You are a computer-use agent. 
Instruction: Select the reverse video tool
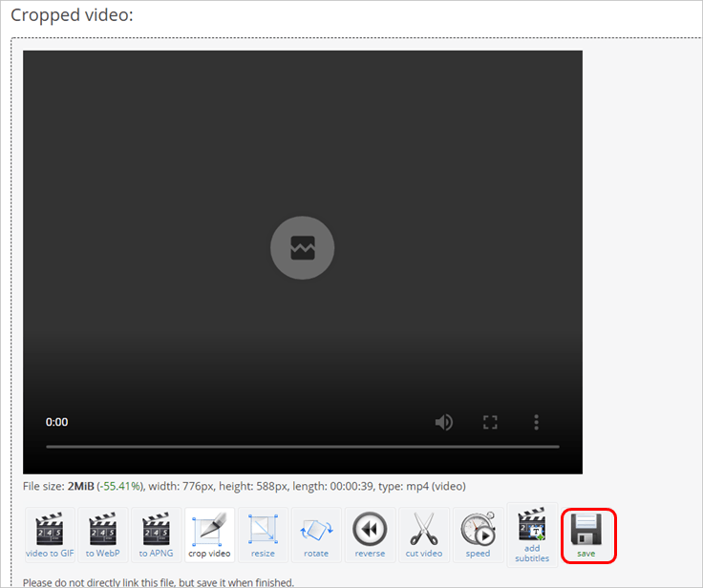coord(370,535)
